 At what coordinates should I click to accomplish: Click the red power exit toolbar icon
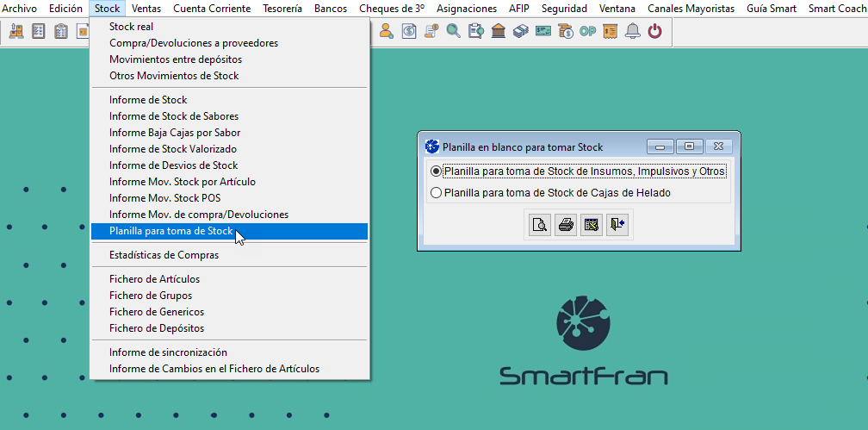coord(654,31)
